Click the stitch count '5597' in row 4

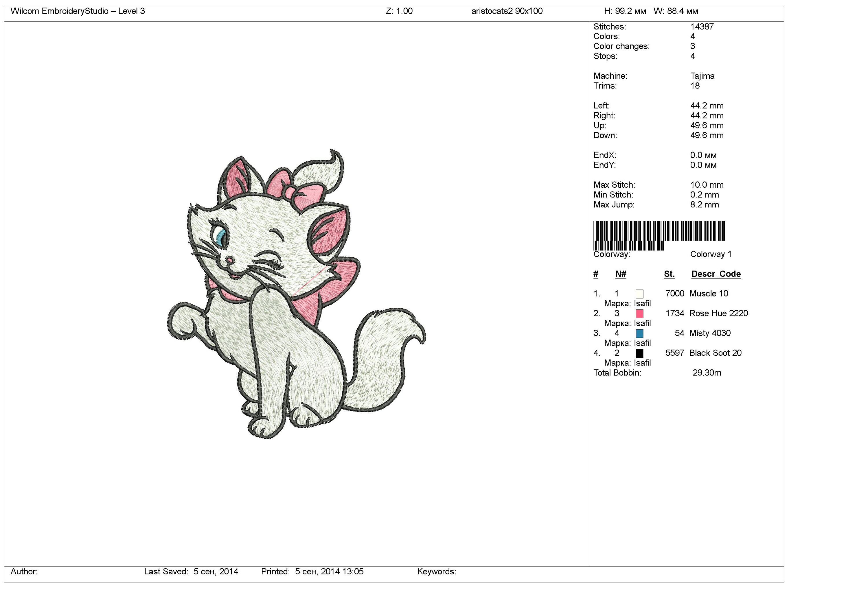[x=675, y=353]
